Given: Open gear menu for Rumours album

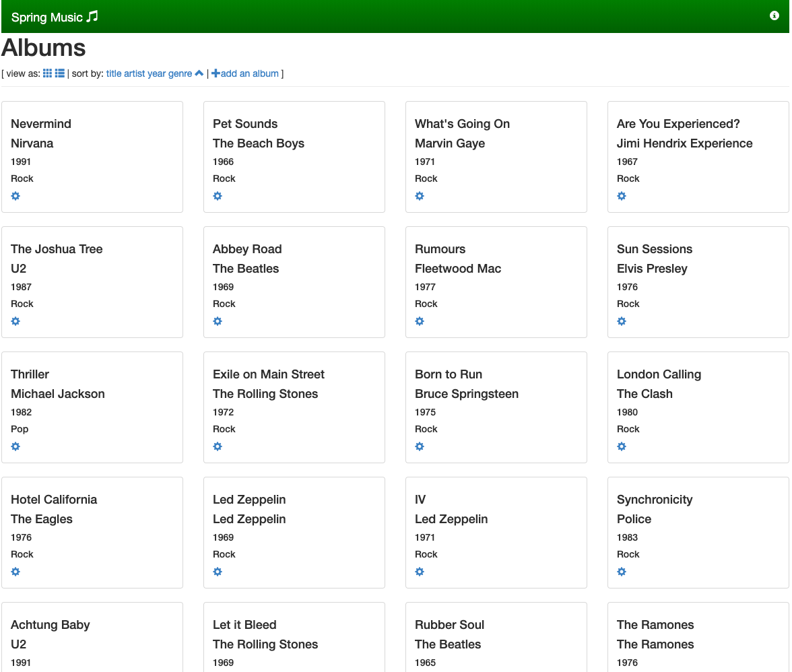Looking at the screenshot, I should [420, 321].
